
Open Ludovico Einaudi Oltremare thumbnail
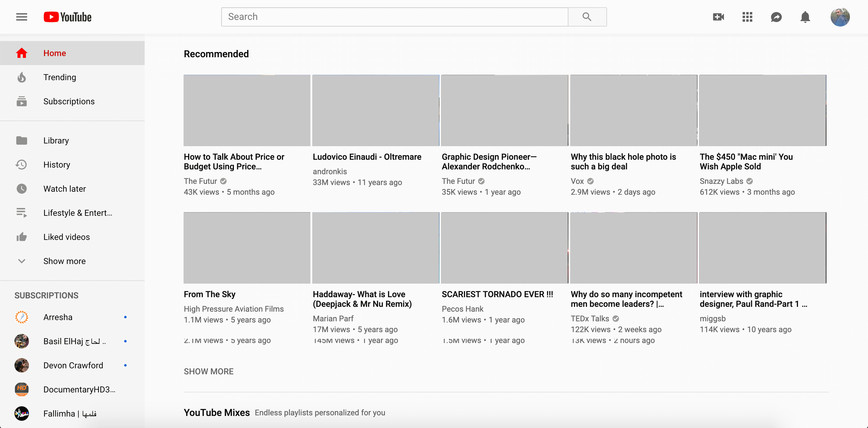375,111
